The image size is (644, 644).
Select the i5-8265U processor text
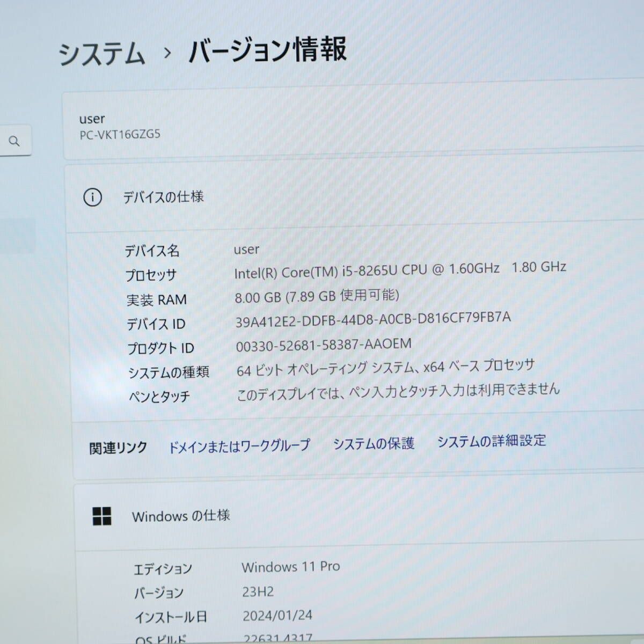click(400, 269)
